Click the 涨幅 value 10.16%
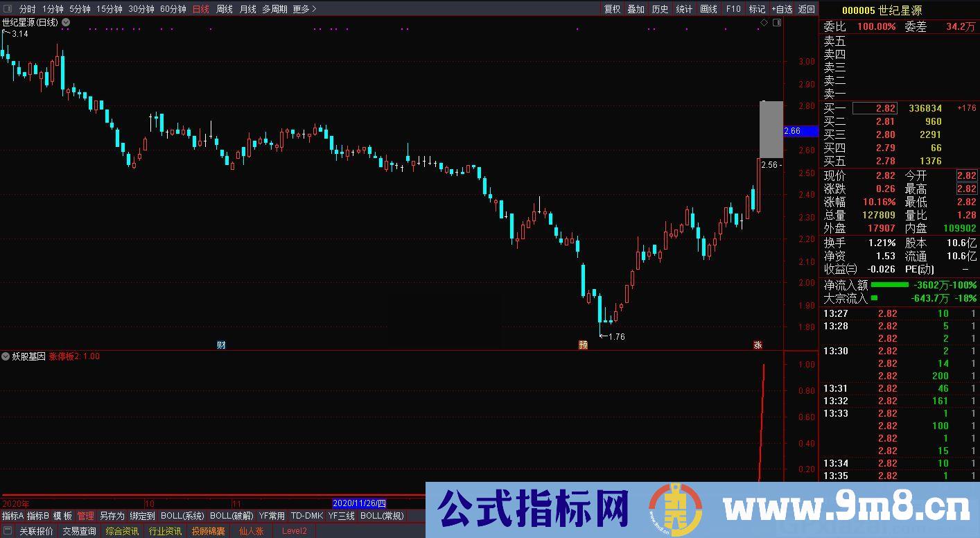The height and width of the screenshot is (538, 980). pos(879,202)
